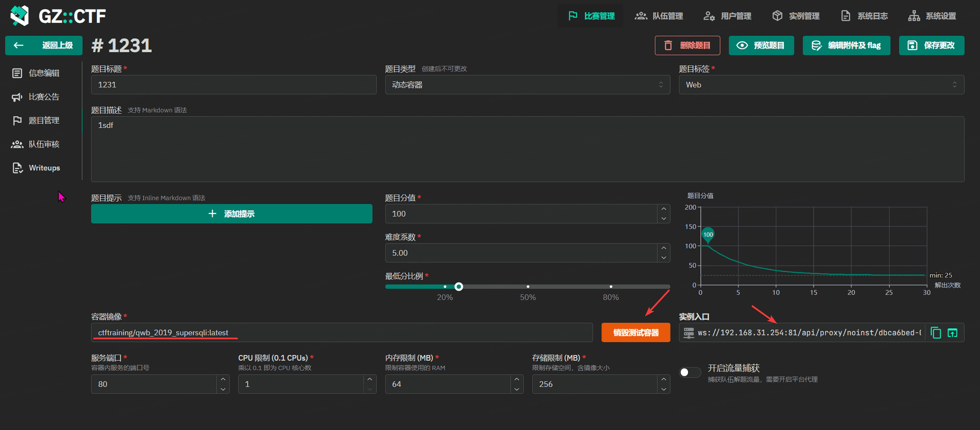The width and height of the screenshot is (980, 430).
Task: Click the system settings icon in navbar
Action: (x=914, y=16)
